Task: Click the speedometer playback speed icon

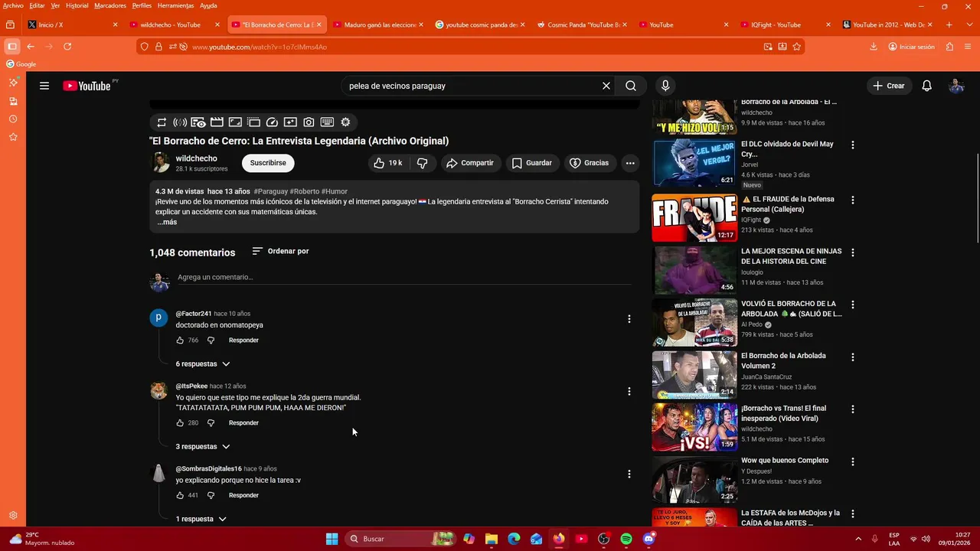Action: click(x=272, y=122)
